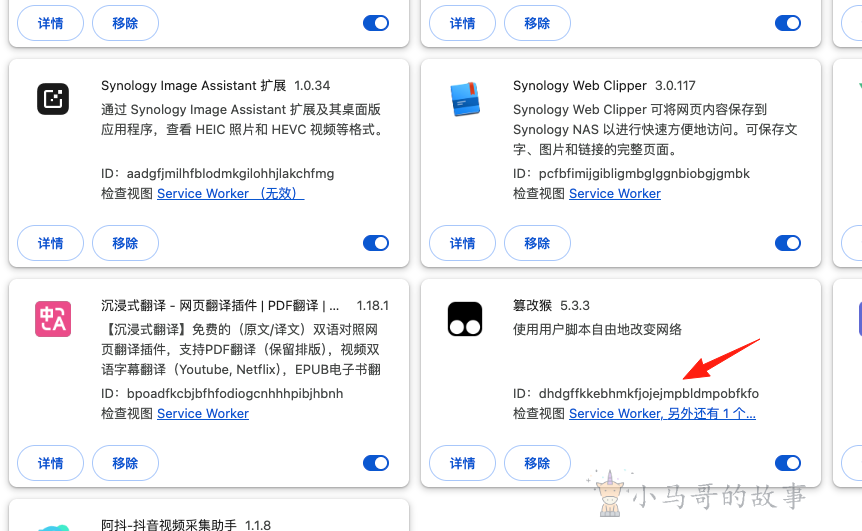The image size is (862, 531).
Task: Remove the 沉浸式翻译 extension via 移除
Action: pos(125,463)
